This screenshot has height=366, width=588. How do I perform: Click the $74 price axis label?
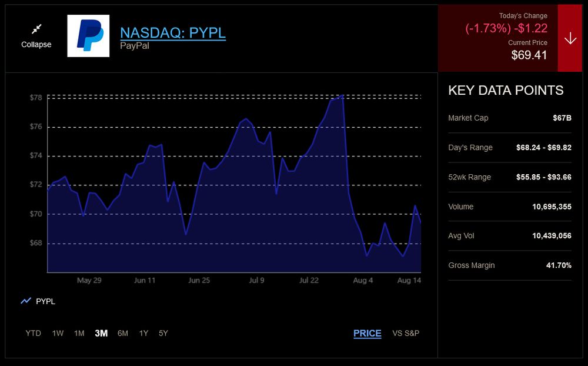tap(36, 156)
